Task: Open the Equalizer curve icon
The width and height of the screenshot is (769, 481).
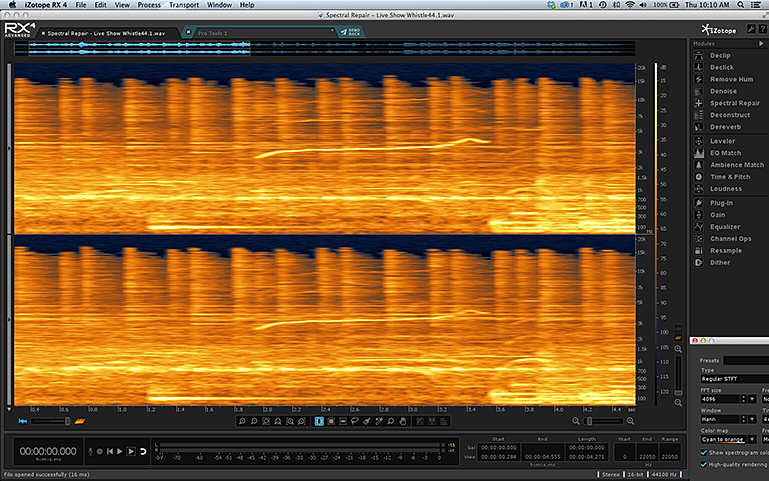Action: (699, 227)
